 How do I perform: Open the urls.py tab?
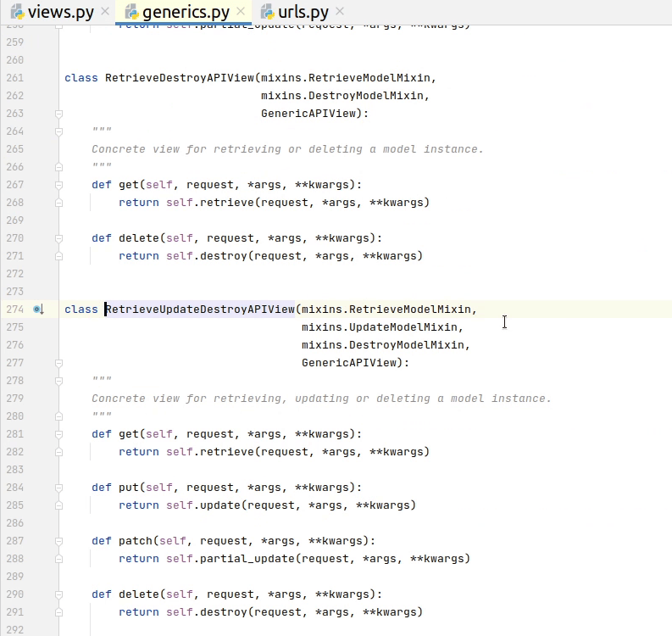[x=303, y=12]
